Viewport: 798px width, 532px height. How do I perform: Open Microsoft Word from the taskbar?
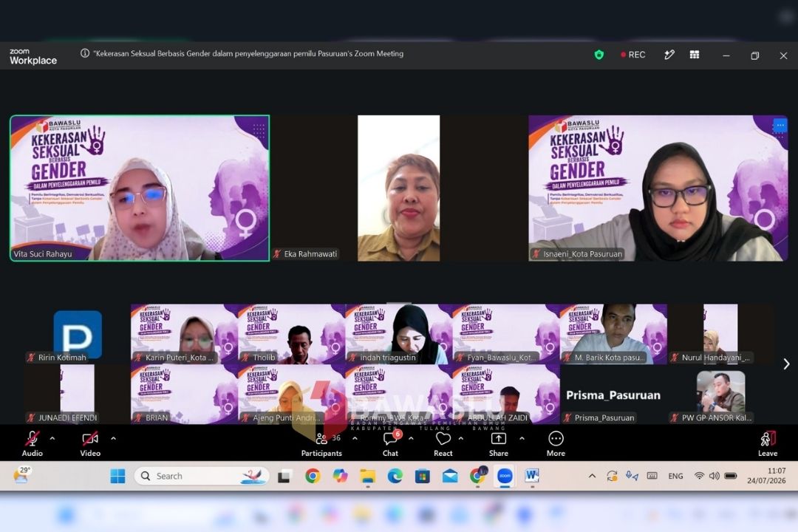point(532,476)
